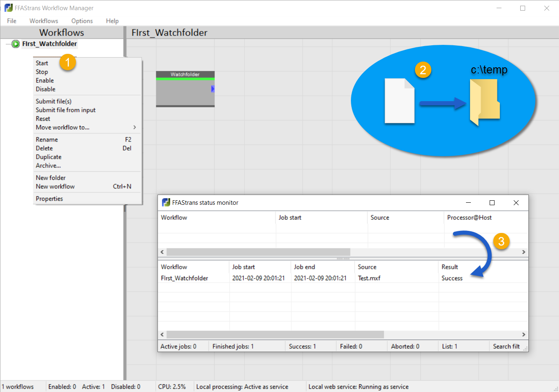This screenshot has height=392, width=559.
Task: Click the FFAStrans app icon in title bar
Action: click(9, 8)
